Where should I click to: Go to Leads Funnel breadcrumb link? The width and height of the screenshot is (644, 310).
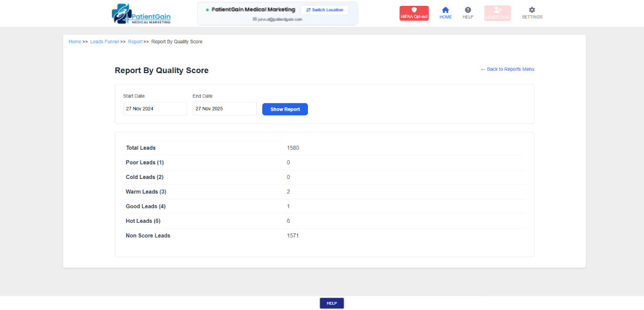tap(105, 42)
